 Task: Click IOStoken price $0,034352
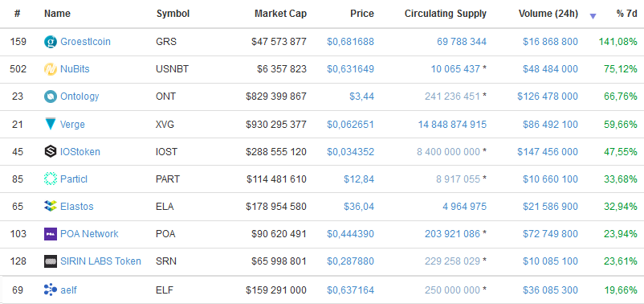click(350, 152)
